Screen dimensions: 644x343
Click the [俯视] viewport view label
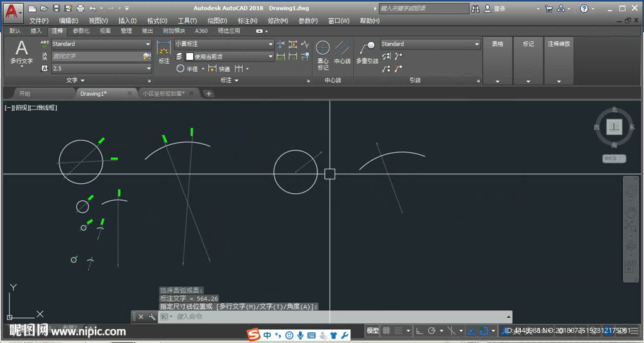21,108
